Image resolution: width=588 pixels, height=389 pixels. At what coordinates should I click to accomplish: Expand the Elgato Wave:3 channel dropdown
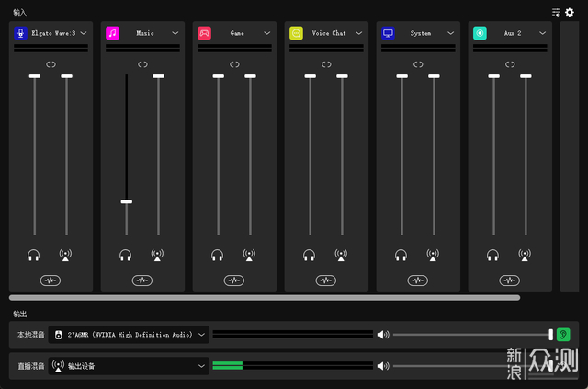(x=84, y=33)
